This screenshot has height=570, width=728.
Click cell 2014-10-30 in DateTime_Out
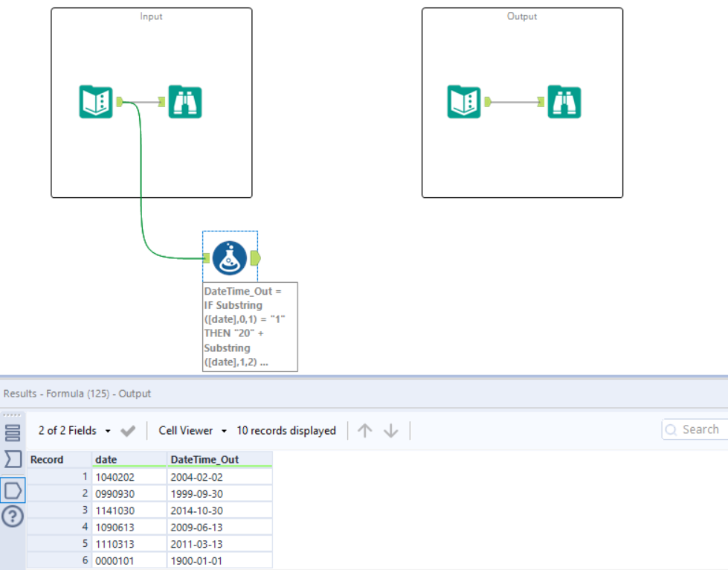[x=219, y=510]
